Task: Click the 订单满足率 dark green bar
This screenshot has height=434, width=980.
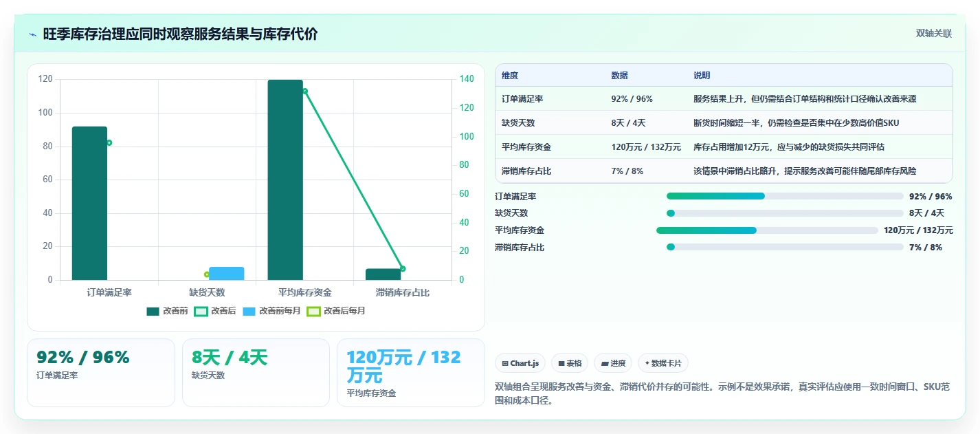Action: [x=89, y=203]
